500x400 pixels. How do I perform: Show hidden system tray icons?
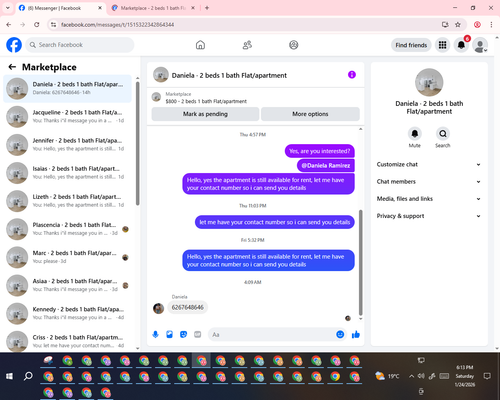[x=412, y=376]
